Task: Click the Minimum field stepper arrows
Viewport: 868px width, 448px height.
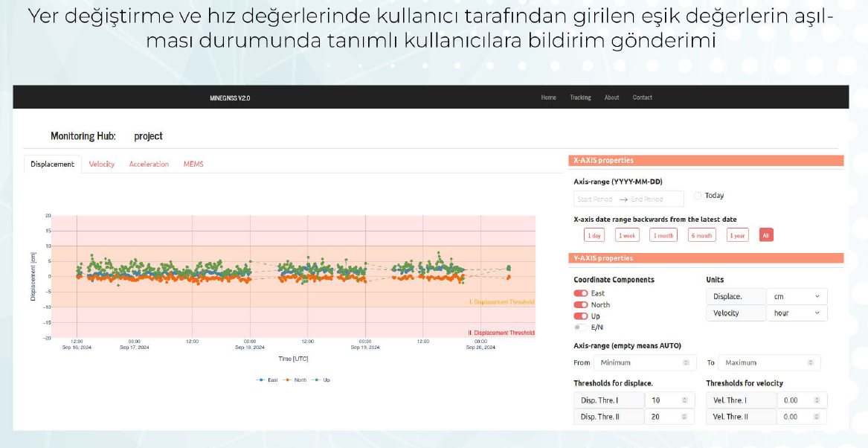Action: 687,362
